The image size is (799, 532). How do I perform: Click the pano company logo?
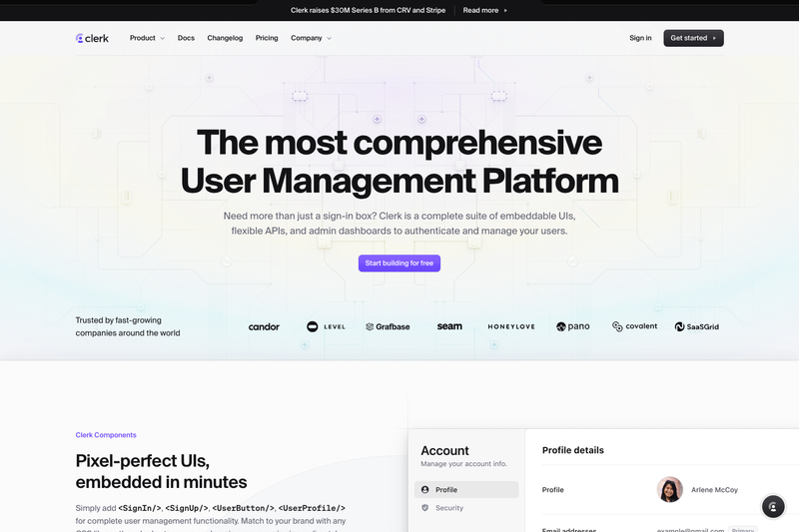[x=572, y=326]
